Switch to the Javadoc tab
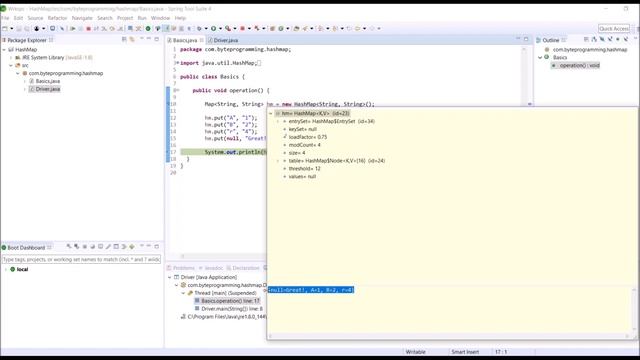Image resolution: width=640 pixels, height=360 pixels. [211, 268]
